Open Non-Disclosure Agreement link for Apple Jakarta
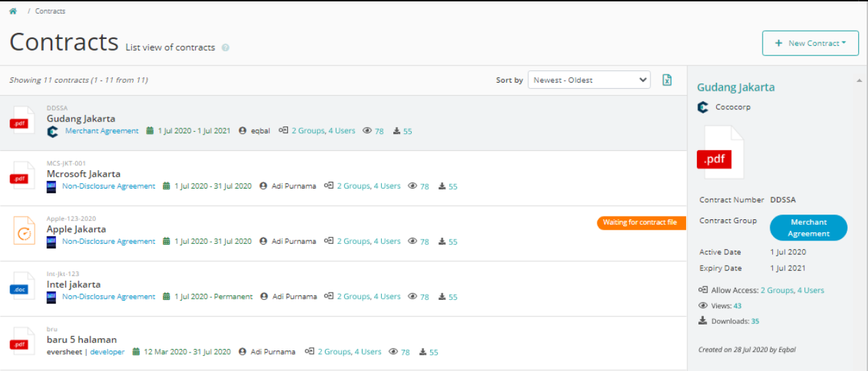This screenshot has height=371, width=868. (109, 242)
